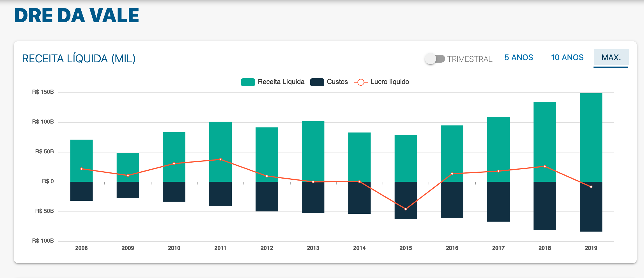Click the 2017 Receita Líquida bar
Screen dimensions: 644x278
[498, 149]
